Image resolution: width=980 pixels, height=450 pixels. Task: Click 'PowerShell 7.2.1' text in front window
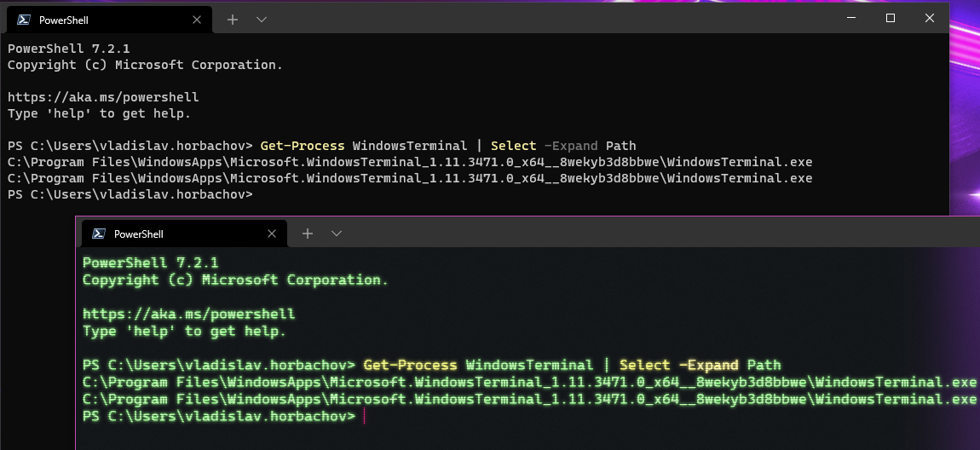151,263
